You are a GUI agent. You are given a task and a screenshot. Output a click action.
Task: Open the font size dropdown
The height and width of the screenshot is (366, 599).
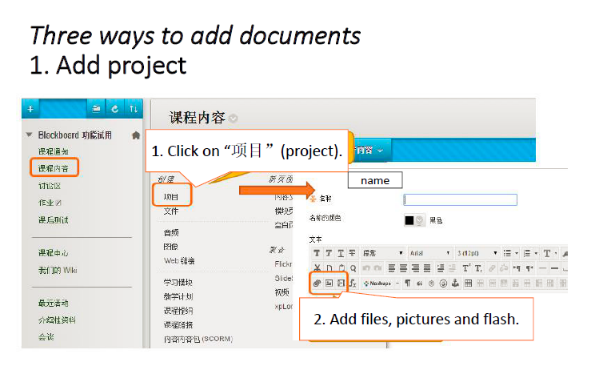click(478, 253)
